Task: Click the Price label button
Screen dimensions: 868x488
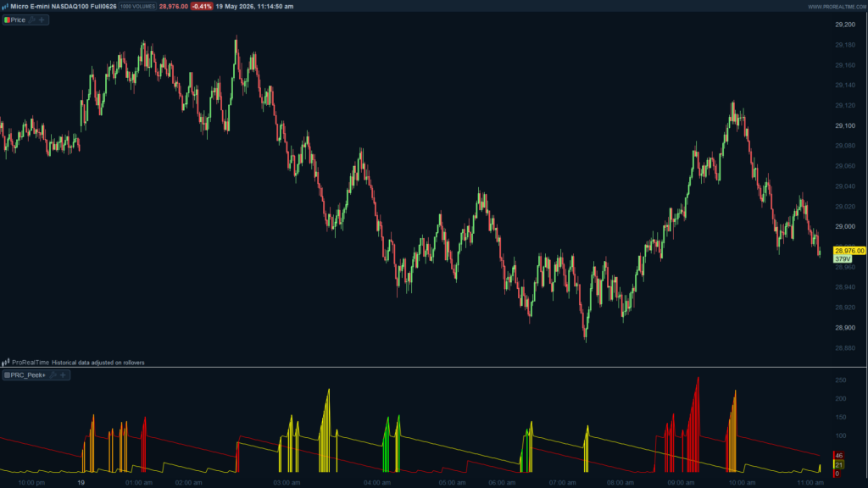Action: coord(18,20)
